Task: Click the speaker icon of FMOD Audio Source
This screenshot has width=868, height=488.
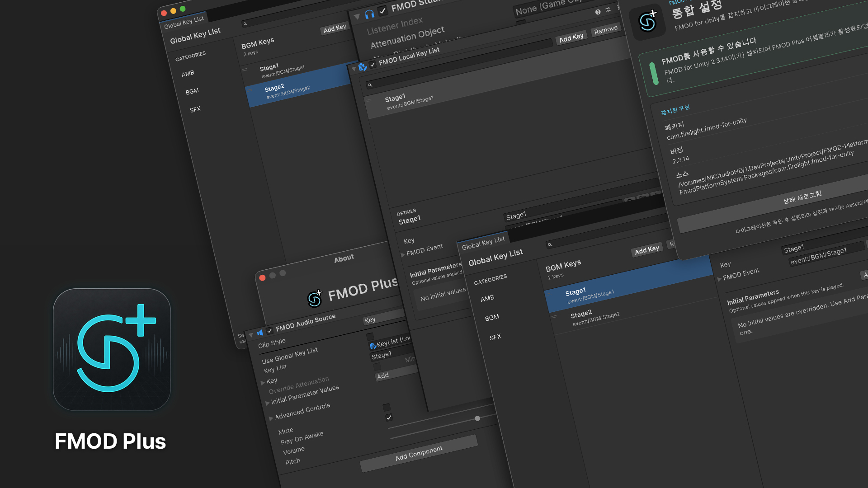Action: click(x=260, y=333)
